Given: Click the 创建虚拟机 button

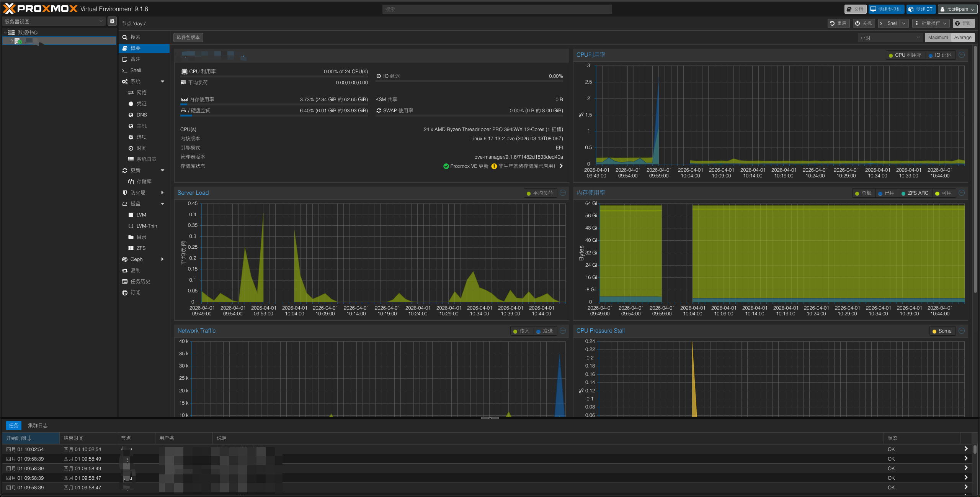Looking at the screenshot, I should (x=886, y=9).
